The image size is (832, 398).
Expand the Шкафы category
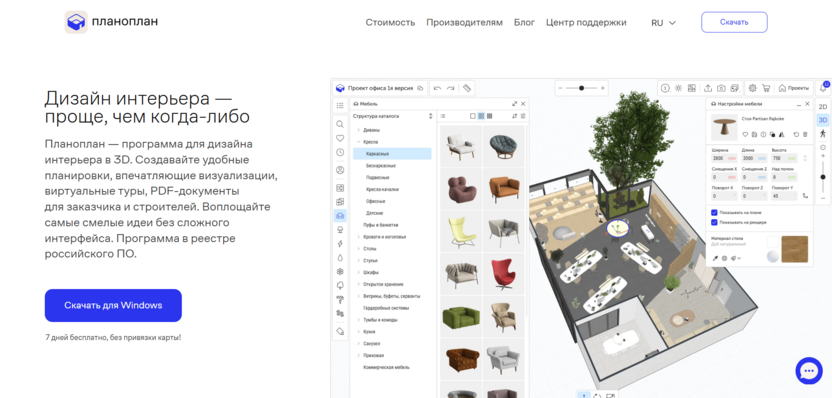[359, 272]
